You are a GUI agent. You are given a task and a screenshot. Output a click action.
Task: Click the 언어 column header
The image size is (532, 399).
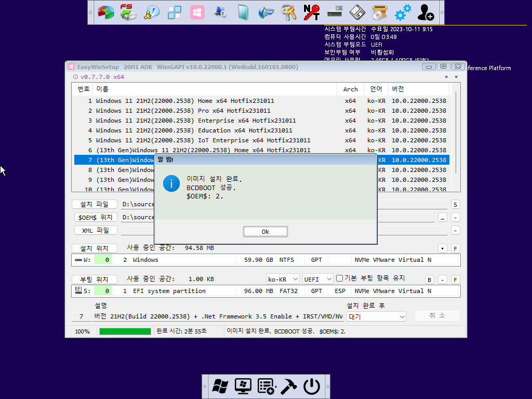(376, 89)
